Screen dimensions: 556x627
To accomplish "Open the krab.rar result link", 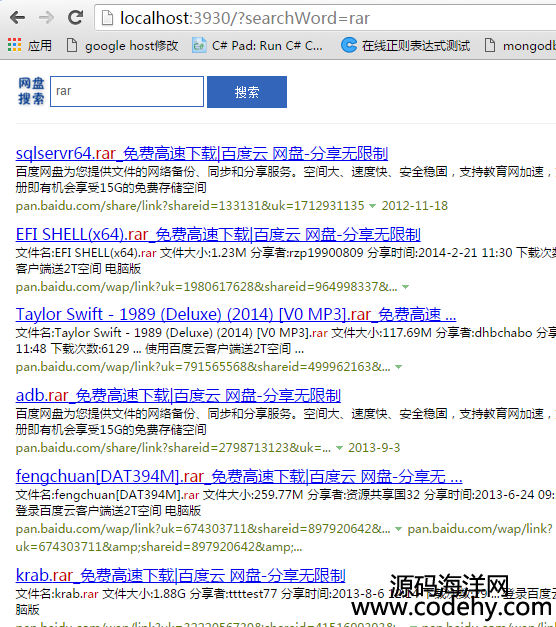I will tap(180, 575).
